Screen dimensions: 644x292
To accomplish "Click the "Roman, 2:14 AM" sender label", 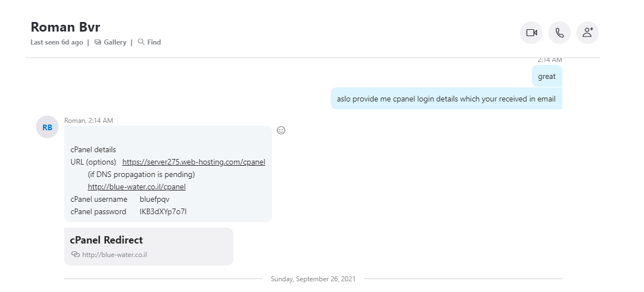I will click(x=88, y=120).
